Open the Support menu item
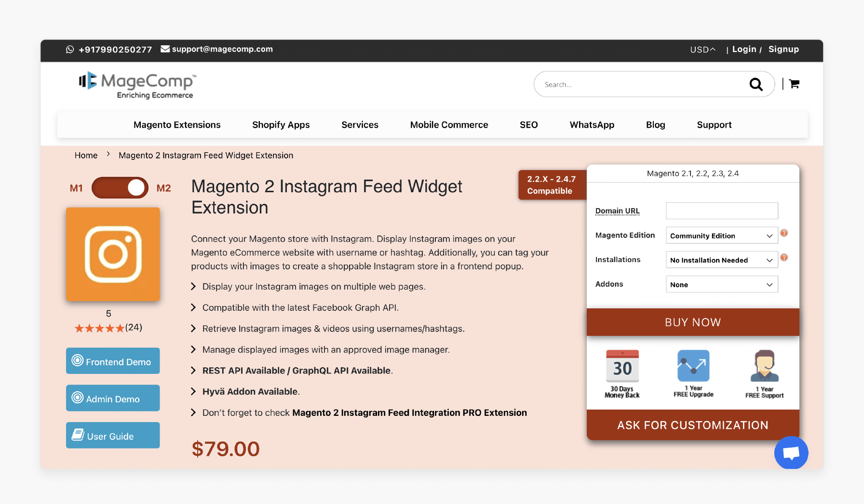The height and width of the screenshot is (504, 864). coord(714,125)
